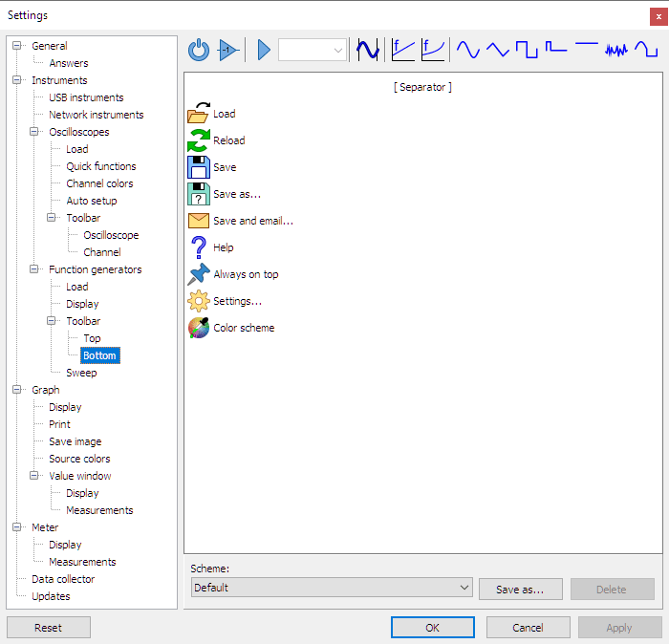Viewport: 669px width, 644px height.
Task: Close the Settings dialog
Action: point(658,17)
